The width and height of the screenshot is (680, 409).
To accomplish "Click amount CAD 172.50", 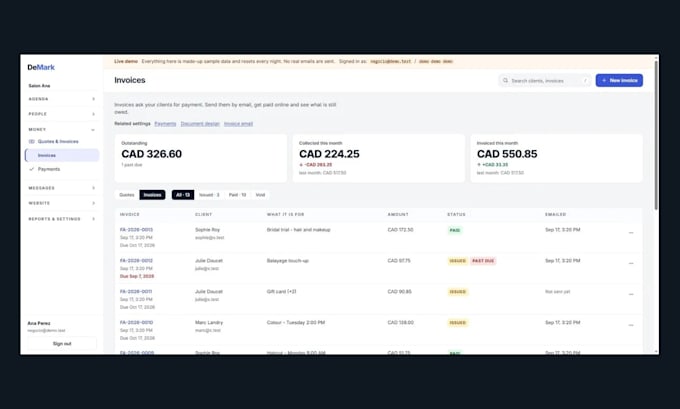I will [400, 230].
